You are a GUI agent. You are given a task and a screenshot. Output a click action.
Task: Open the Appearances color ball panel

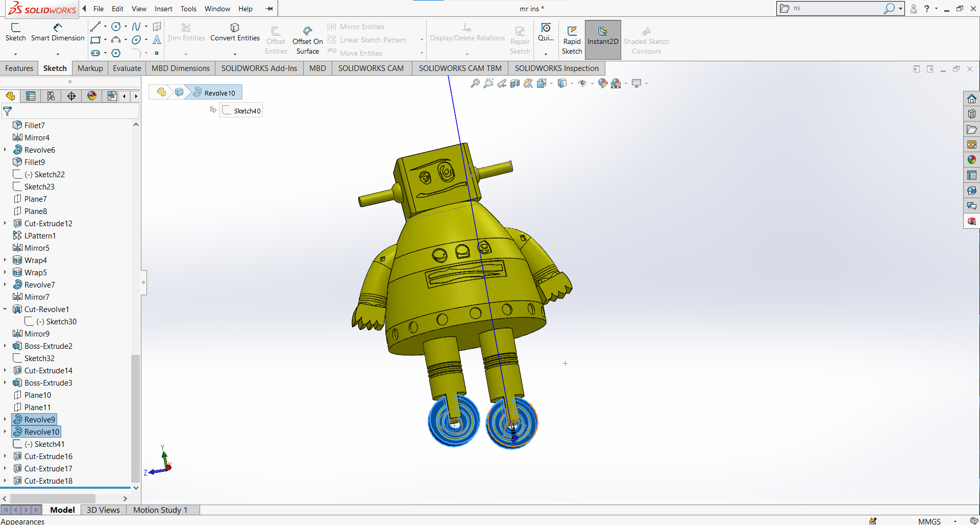971,160
